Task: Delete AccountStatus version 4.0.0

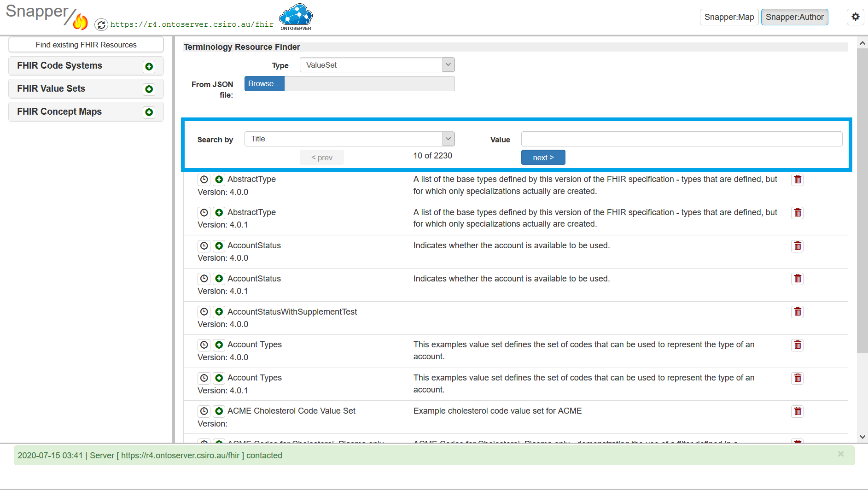Action: coord(798,246)
